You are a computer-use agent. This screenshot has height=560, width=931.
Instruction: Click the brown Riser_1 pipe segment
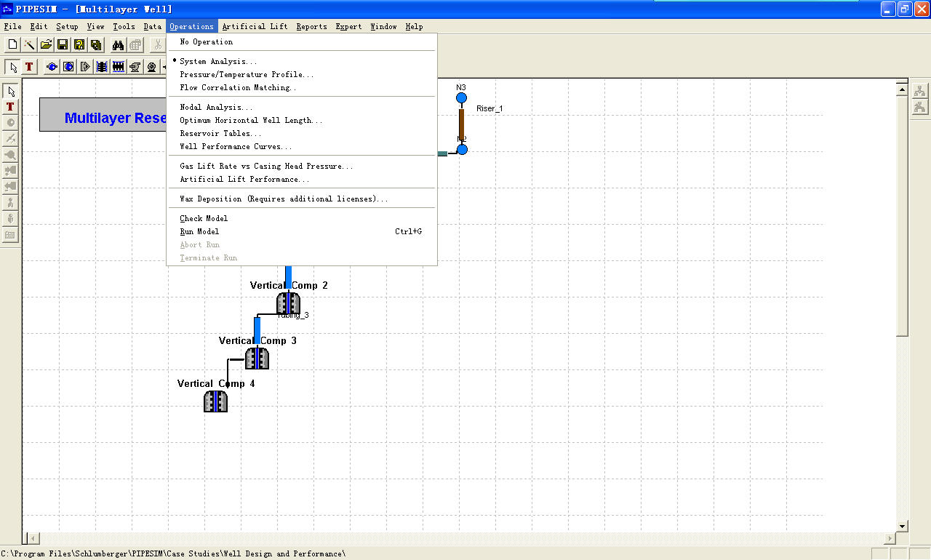[461, 123]
